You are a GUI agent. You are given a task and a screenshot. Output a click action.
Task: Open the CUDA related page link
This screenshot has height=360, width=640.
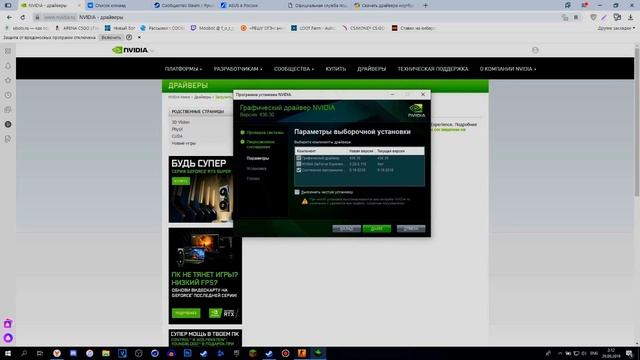click(177, 136)
